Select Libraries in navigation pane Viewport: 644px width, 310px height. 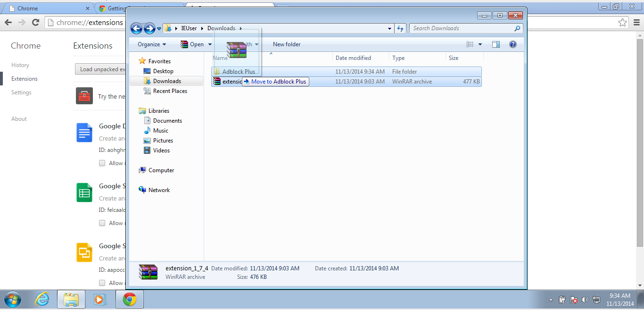coord(154,111)
